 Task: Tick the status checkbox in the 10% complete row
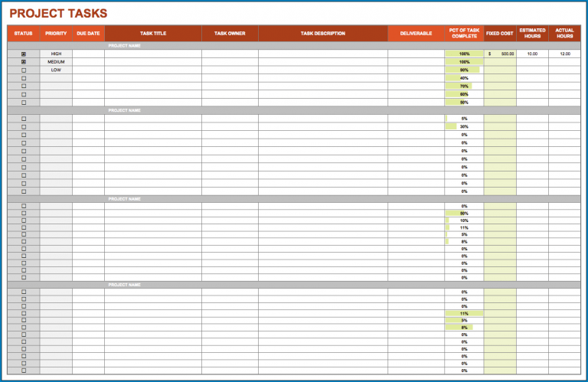pyautogui.click(x=24, y=220)
